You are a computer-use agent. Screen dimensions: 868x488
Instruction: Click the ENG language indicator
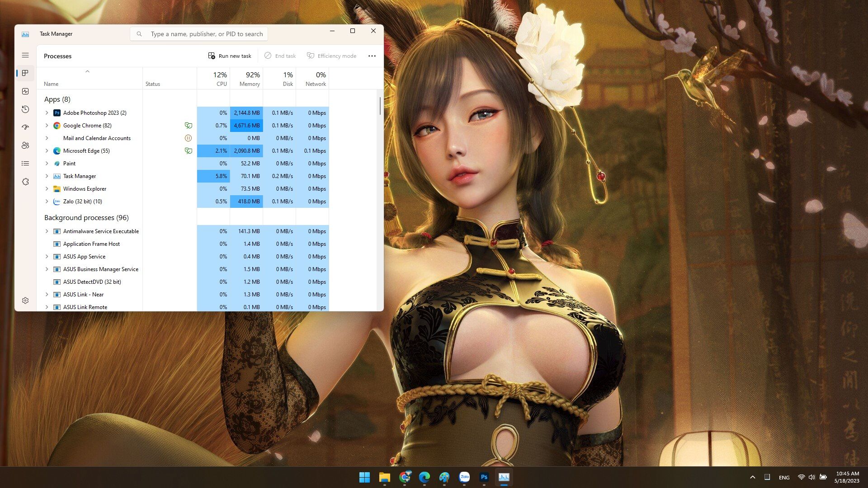tap(784, 478)
